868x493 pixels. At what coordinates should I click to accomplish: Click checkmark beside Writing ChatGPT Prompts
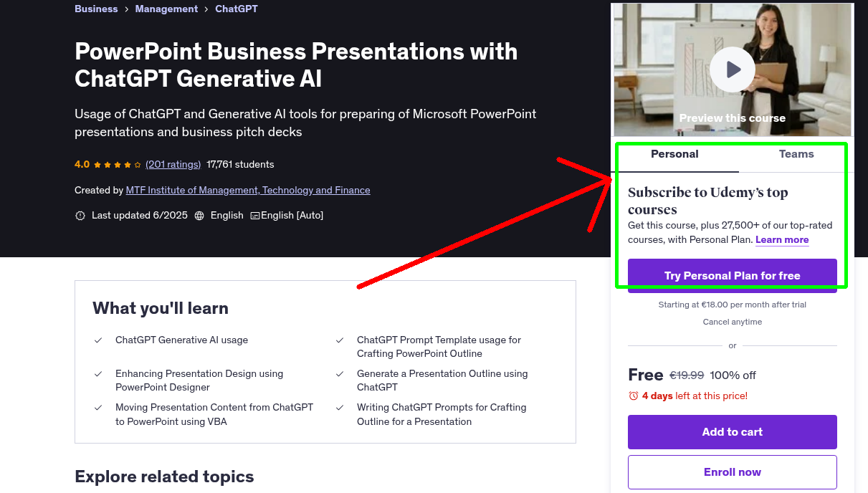coord(340,408)
